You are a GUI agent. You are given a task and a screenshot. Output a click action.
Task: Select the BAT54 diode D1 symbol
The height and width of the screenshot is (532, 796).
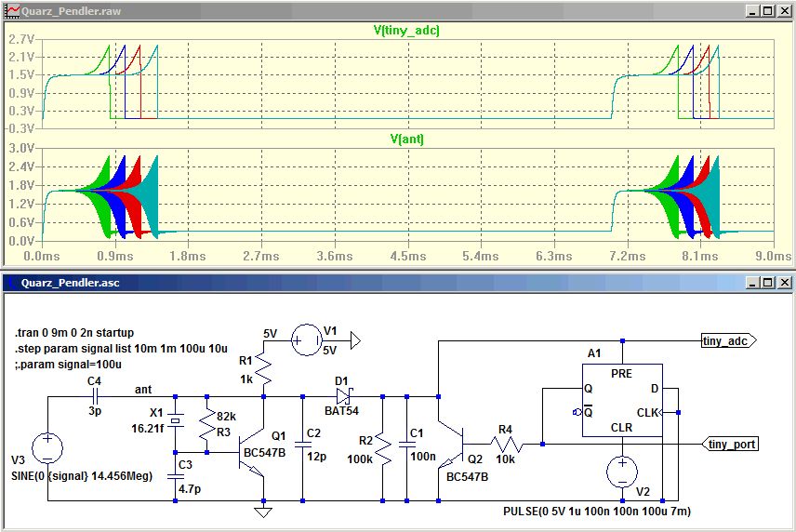point(344,395)
